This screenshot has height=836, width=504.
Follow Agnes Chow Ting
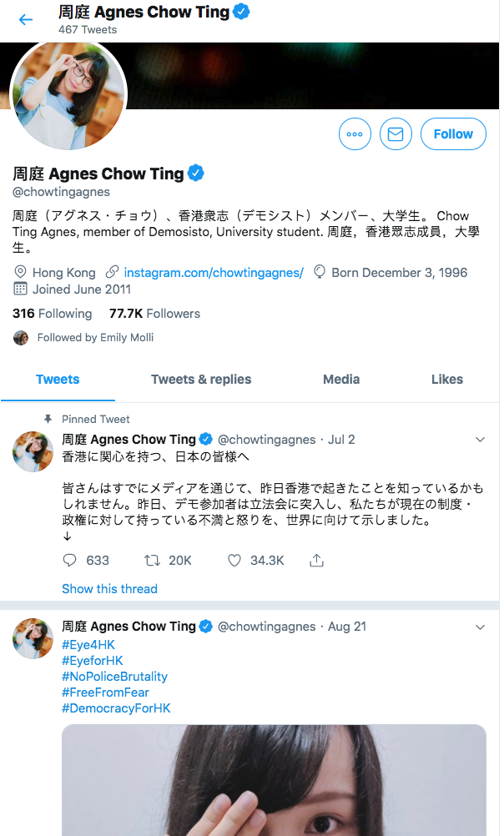pyautogui.click(x=453, y=133)
